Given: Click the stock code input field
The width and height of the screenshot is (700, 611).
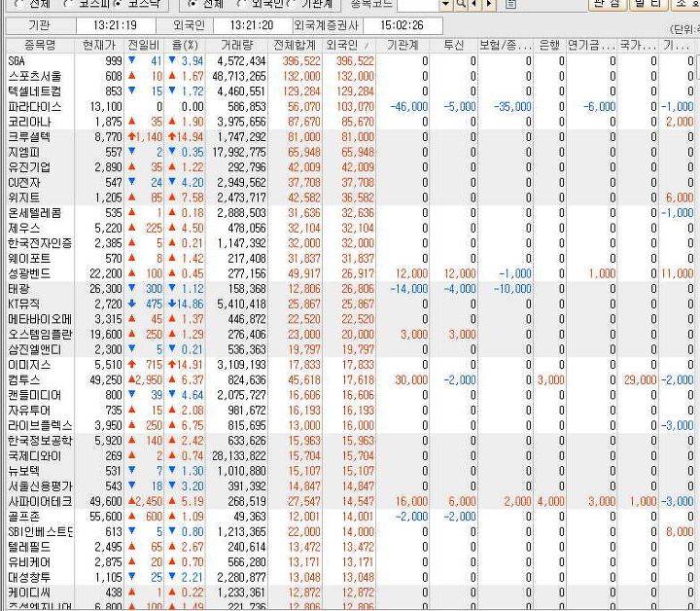Looking at the screenshot, I should tap(418, 4).
